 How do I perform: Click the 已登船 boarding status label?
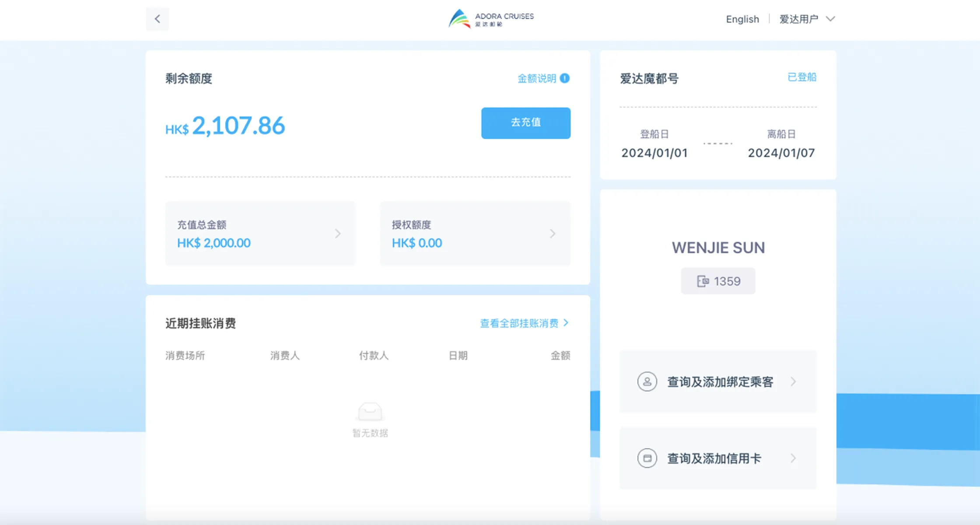click(x=801, y=77)
